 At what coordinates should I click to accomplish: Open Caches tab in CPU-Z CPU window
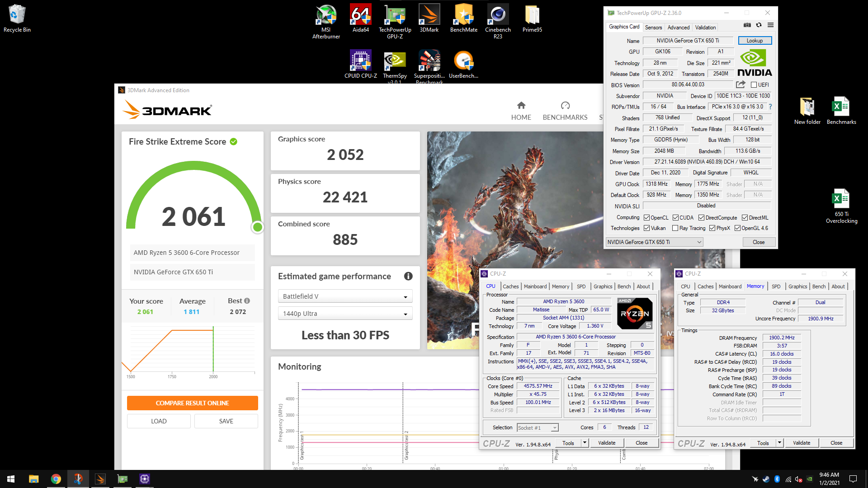(510, 286)
